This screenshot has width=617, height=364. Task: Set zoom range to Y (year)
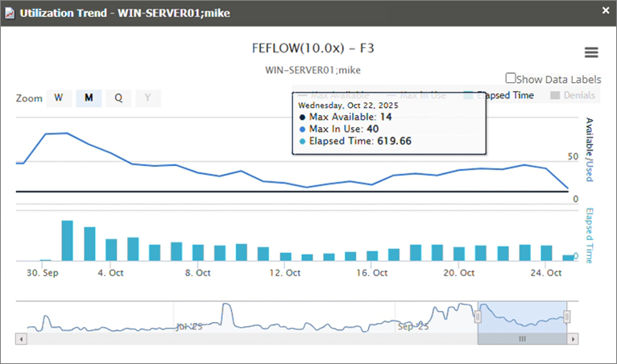[148, 98]
